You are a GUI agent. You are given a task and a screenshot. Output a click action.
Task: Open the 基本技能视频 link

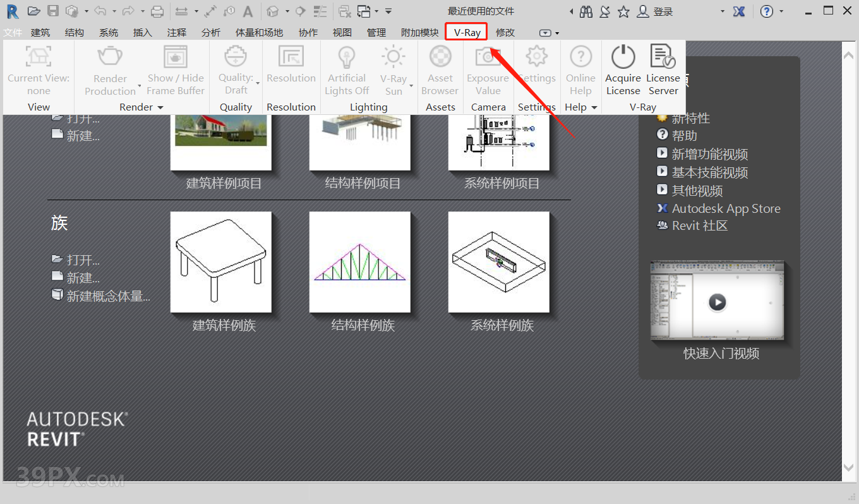click(x=710, y=172)
